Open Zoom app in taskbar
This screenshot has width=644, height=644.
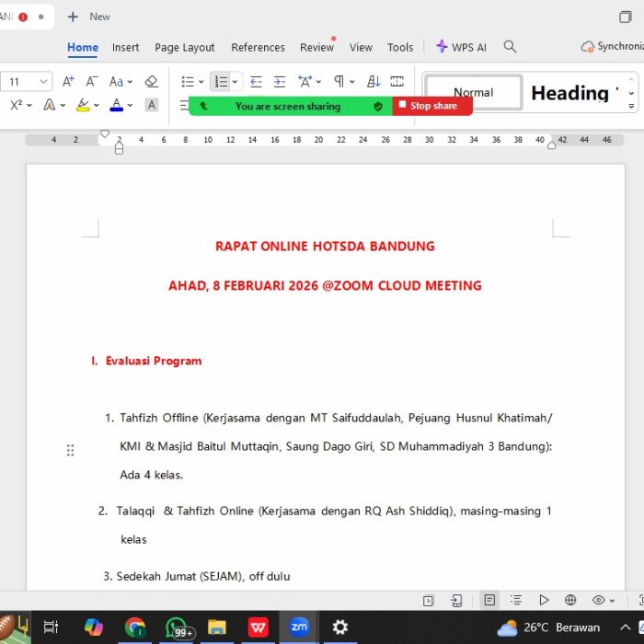coord(299,627)
